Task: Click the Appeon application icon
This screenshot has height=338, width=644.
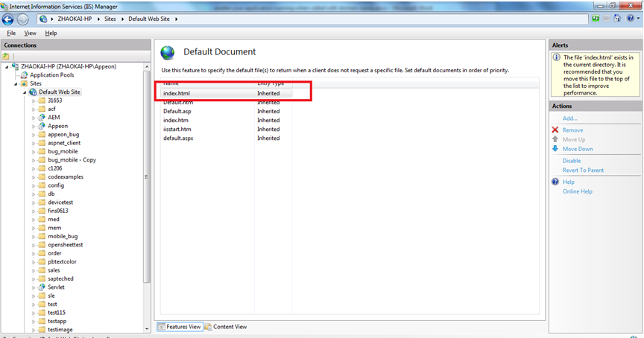Action: pos(42,126)
